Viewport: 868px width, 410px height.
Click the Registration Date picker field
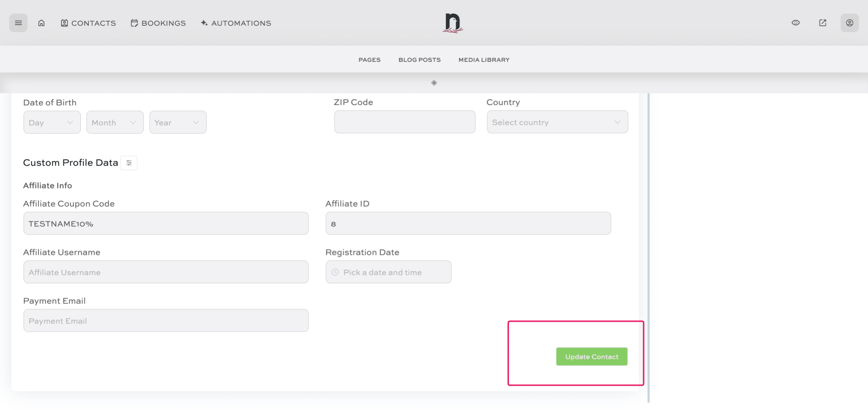point(388,272)
